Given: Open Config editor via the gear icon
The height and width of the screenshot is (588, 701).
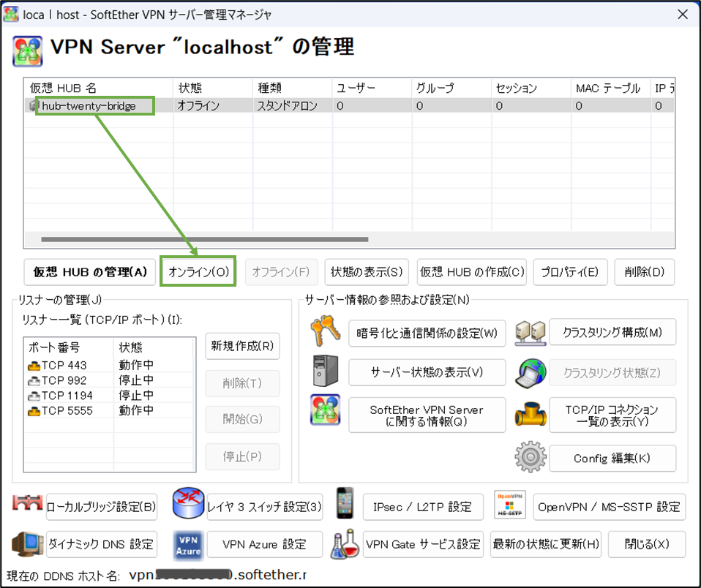Looking at the screenshot, I should (530, 456).
